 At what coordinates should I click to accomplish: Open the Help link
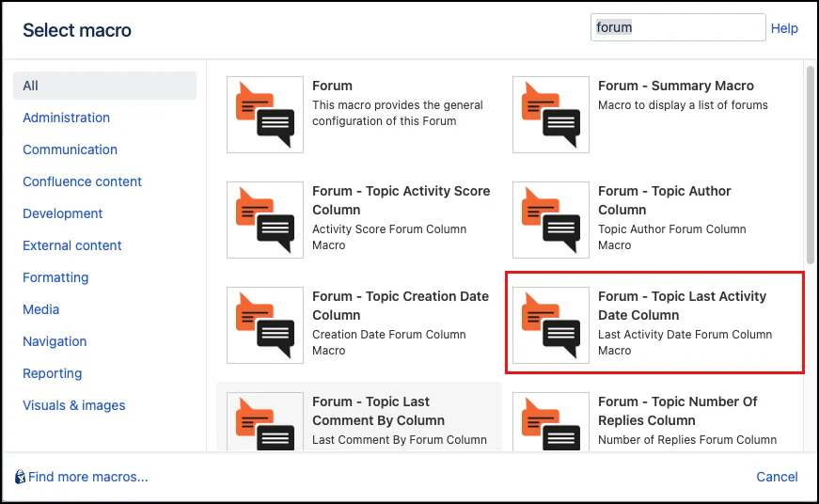pyautogui.click(x=784, y=28)
